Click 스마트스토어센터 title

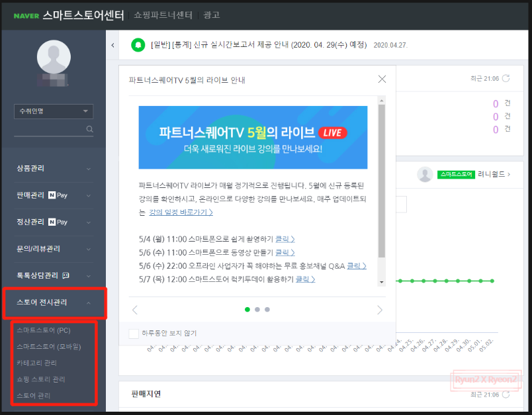point(83,15)
